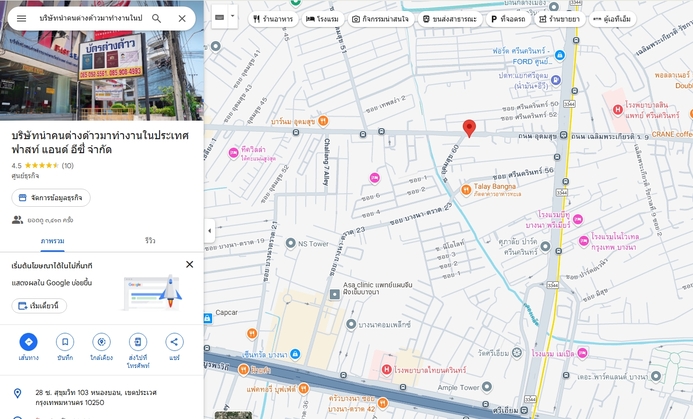Click the CRANE coffee label
Image resolution: width=693 pixels, height=419 pixels.
pyautogui.click(x=672, y=134)
